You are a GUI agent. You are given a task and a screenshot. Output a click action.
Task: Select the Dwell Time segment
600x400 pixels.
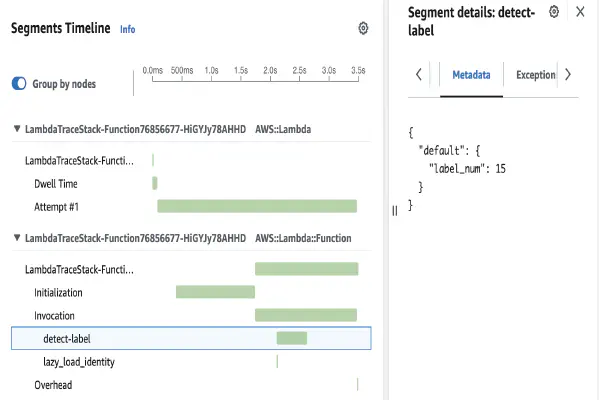click(x=56, y=184)
